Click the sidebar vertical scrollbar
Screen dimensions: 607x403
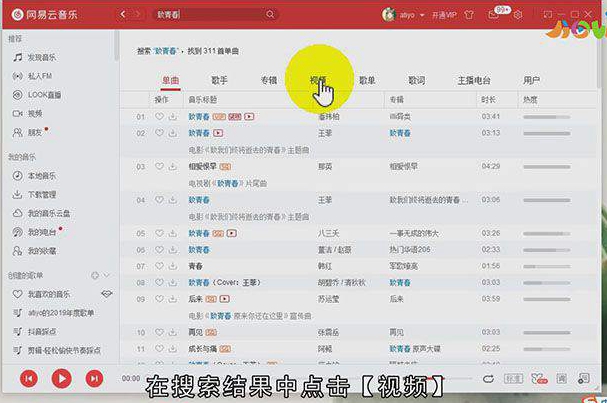coord(117,46)
